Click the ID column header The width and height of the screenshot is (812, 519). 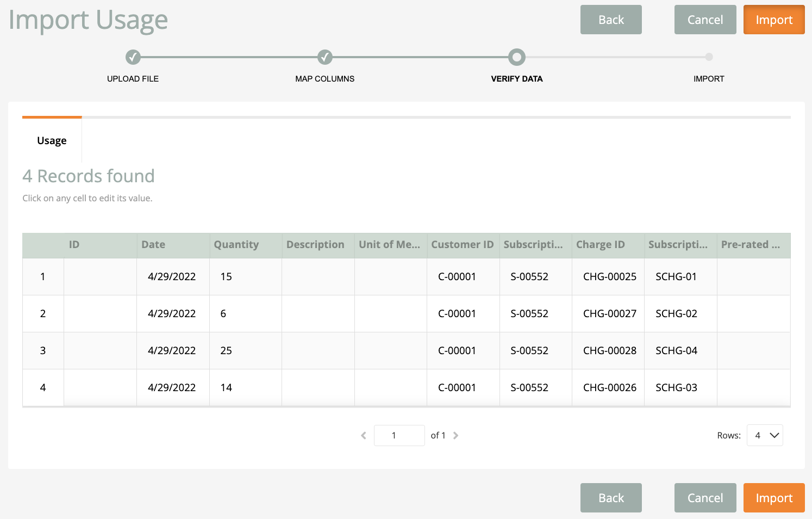pos(101,245)
